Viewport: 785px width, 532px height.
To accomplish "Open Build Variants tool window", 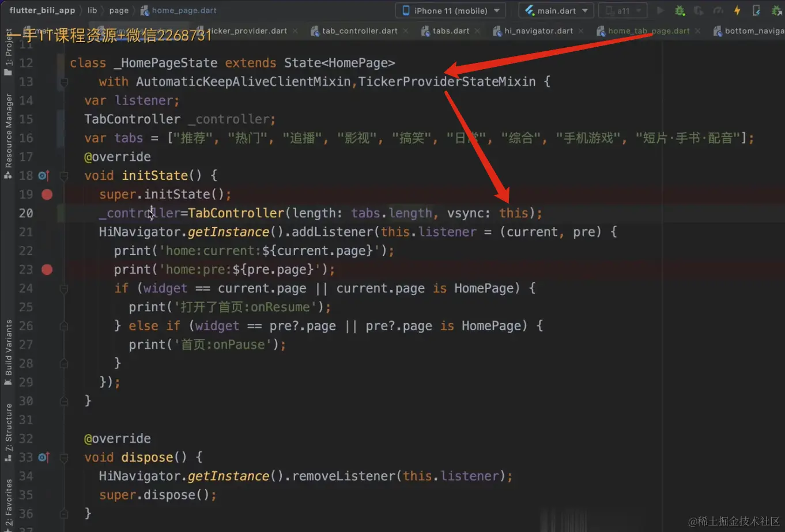I will click(8, 352).
